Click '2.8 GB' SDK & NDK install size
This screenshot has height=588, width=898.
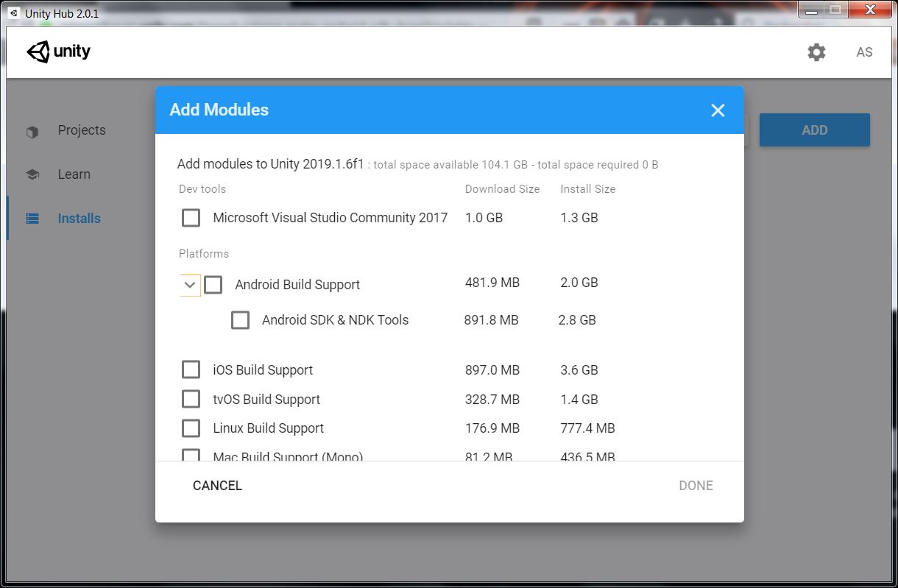click(577, 320)
